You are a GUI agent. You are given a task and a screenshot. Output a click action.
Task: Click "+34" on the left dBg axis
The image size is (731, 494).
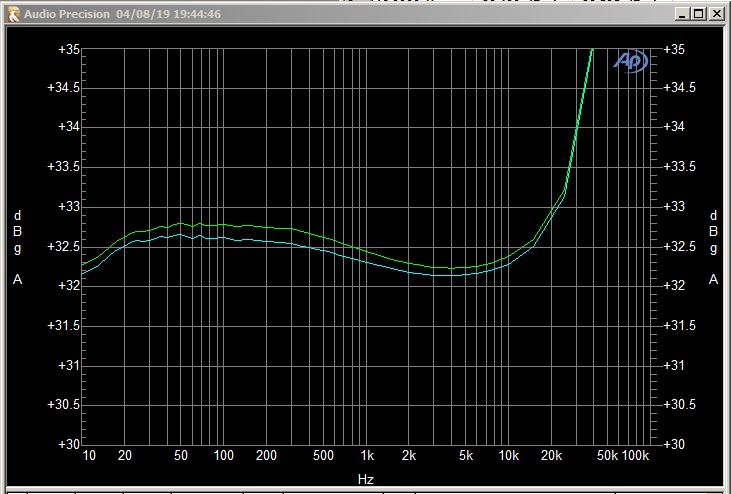pyautogui.click(x=69, y=127)
